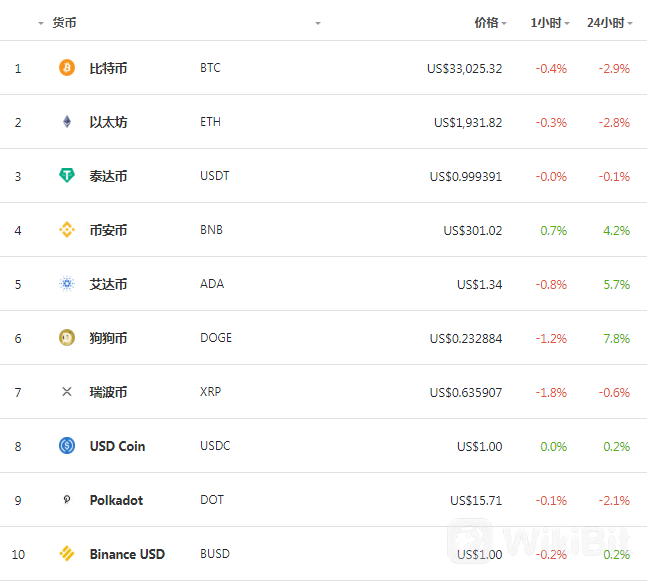This screenshot has height=582, width=647.
Task: Sort by 1小时 column header
Action: click(546, 22)
